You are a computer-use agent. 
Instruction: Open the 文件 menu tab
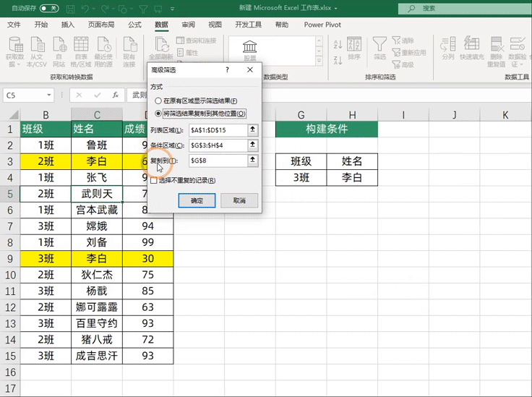point(14,25)
